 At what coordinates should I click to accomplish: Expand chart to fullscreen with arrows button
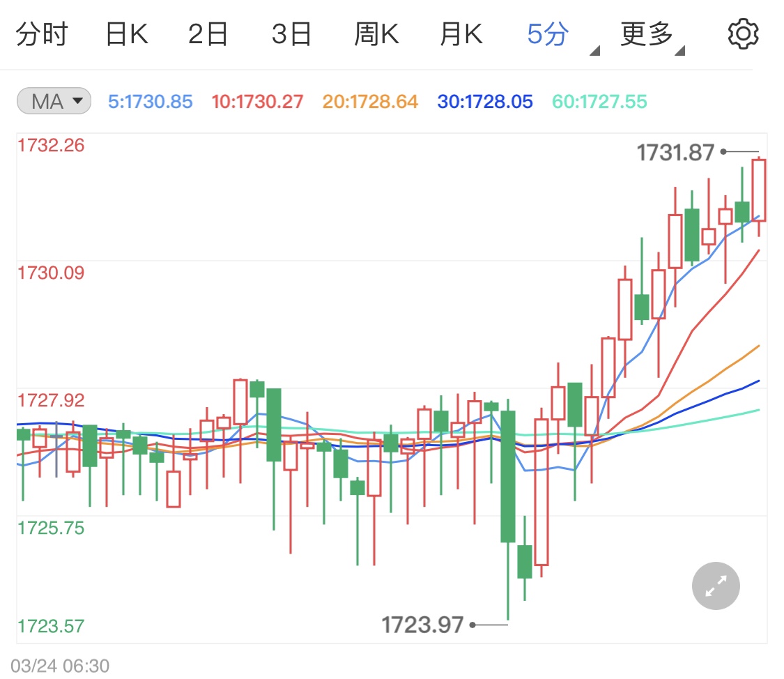pos(716,586)
